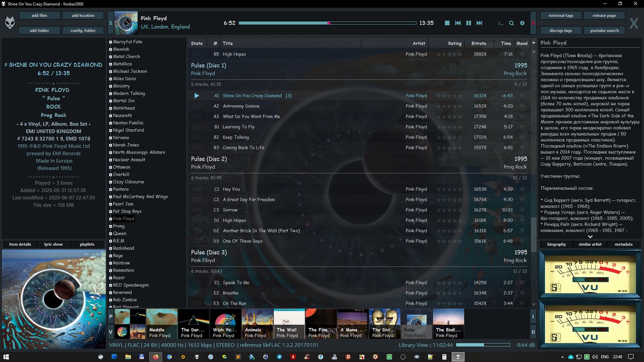Open the similar artist tab
The image size is (644, 362).
pos(590,244)
